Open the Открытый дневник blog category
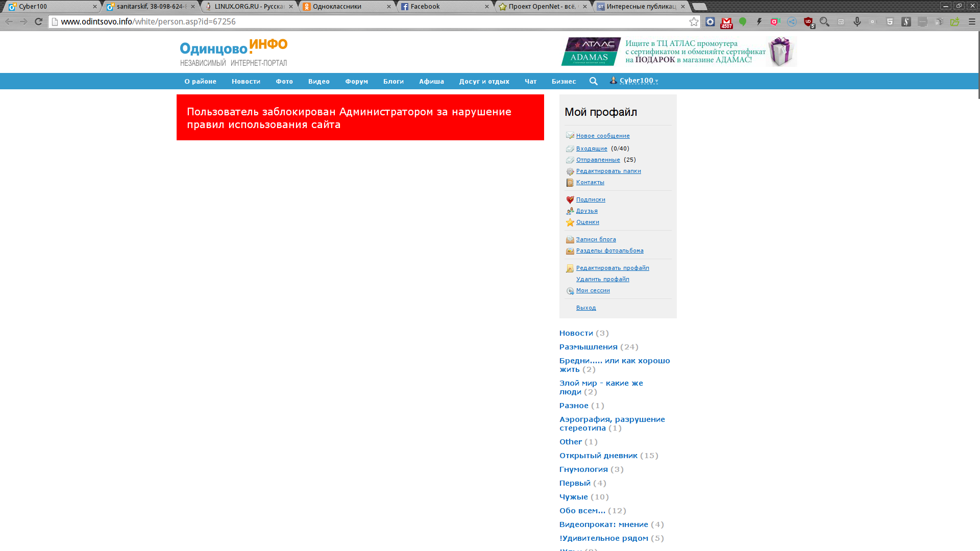Viewport: 980px width, 551px height. pos(598,456)
